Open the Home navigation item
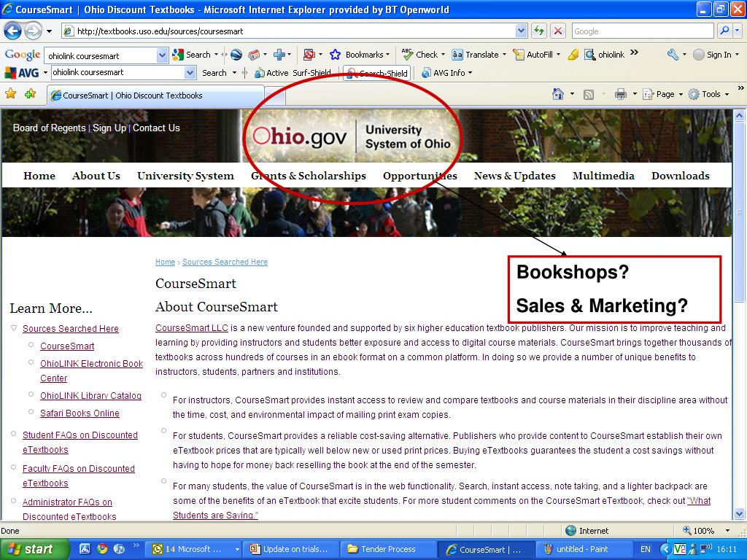The width and height of the screenshot is (747, 560). click(39, 176)
